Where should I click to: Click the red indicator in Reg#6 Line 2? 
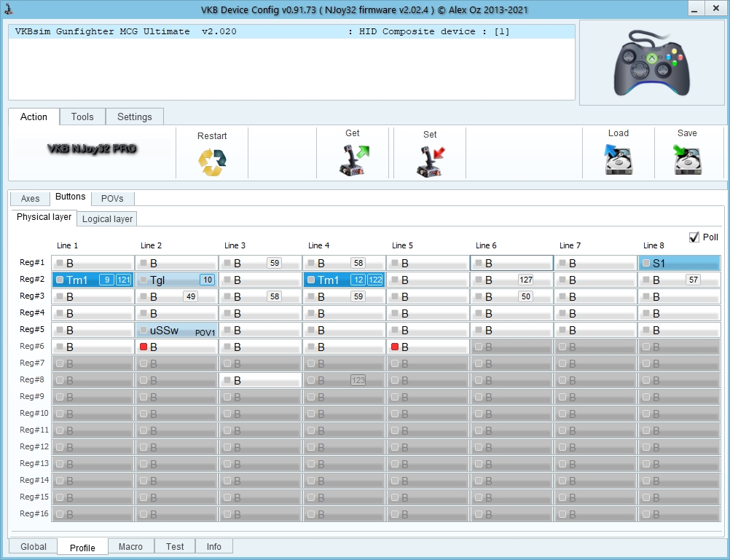(x=144, y=347)
